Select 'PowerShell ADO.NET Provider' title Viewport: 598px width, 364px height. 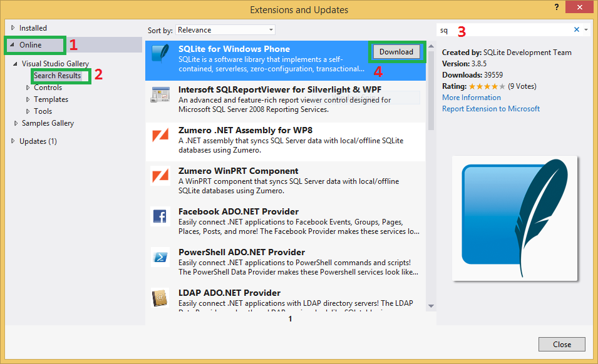click(242, 253)
